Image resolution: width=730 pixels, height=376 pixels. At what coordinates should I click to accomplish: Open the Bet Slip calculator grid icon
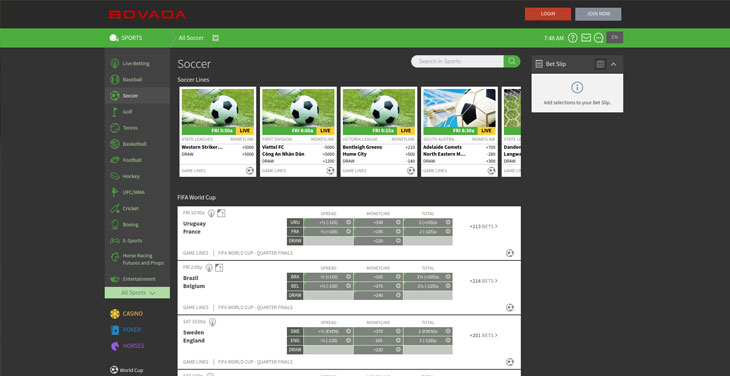pyautogui.click(x=601, y=64)
